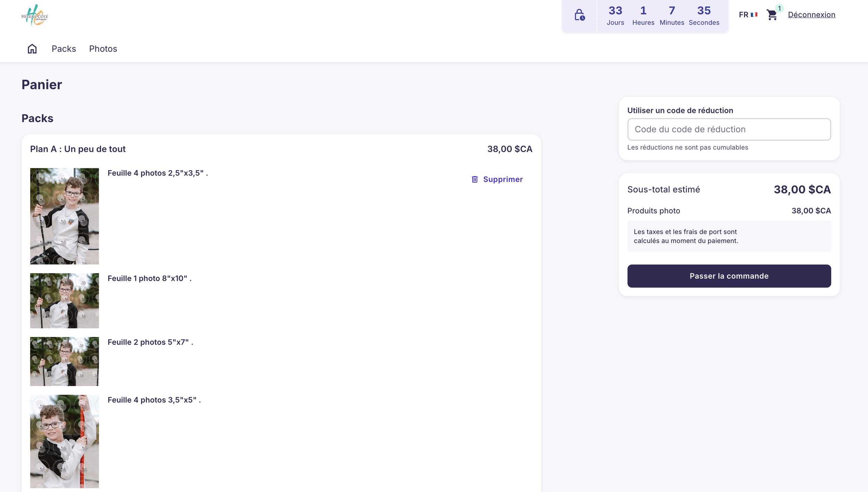Open thumbnail for Feuille 1 photo 8"x10"
The image size is (868, 492).
pyautogui.click(x=65, y=301)
